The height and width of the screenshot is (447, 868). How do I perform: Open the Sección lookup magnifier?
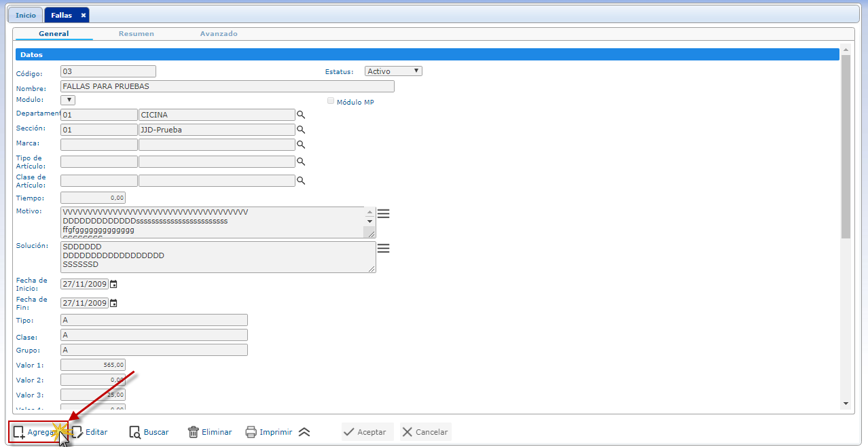pyautogui.click(x=301, y=129)
